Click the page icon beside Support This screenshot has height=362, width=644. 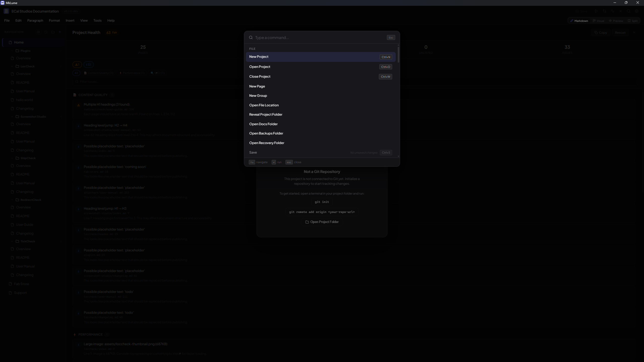click(x=10, y=293)
